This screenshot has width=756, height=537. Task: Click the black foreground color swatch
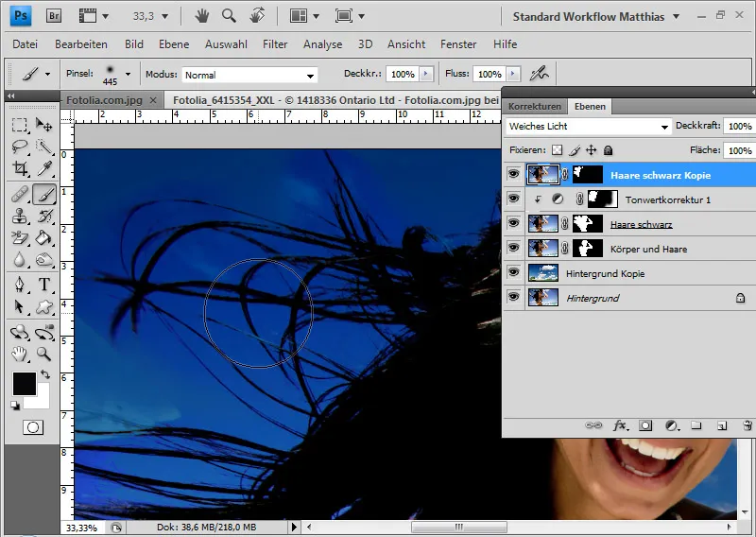24,384
